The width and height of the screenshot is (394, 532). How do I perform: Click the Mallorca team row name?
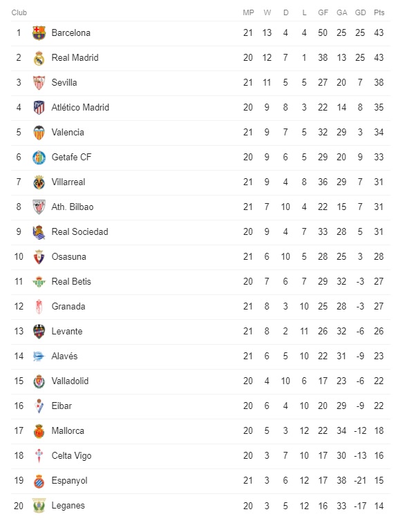68,431
